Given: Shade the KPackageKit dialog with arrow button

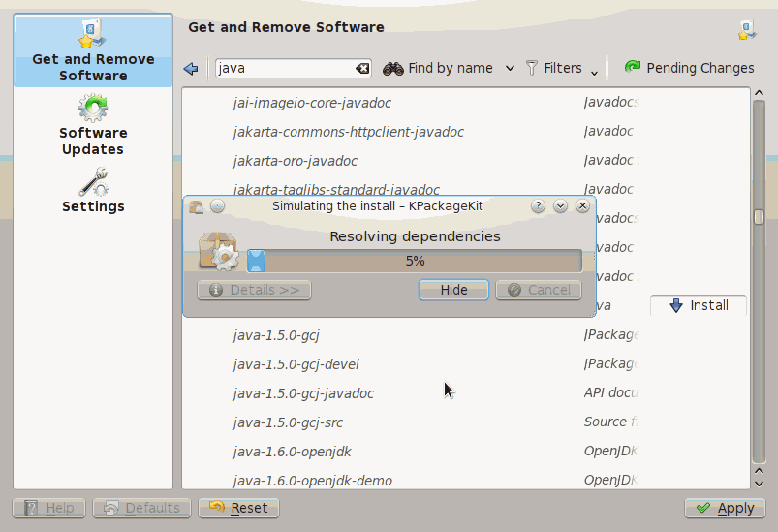Looking at the screenshot, I should (x=560, y=206).
